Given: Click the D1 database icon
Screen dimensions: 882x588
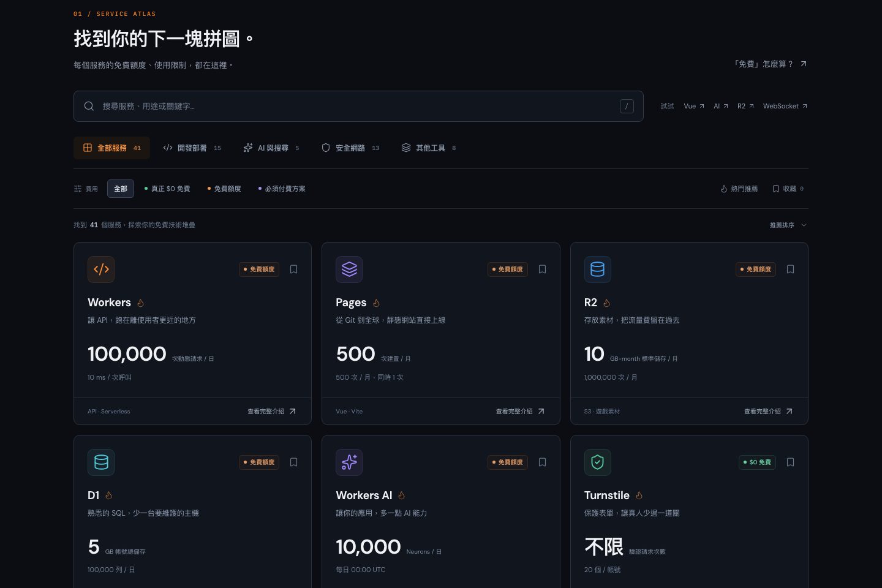Looking at the screenshot, I should pos(101,462).
